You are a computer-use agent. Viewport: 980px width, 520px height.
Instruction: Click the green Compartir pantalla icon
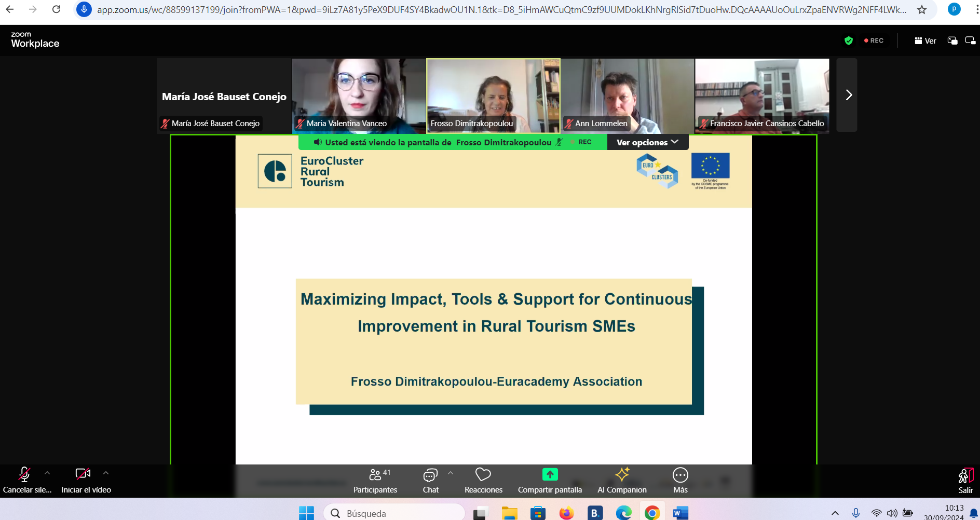pos(550,474)
